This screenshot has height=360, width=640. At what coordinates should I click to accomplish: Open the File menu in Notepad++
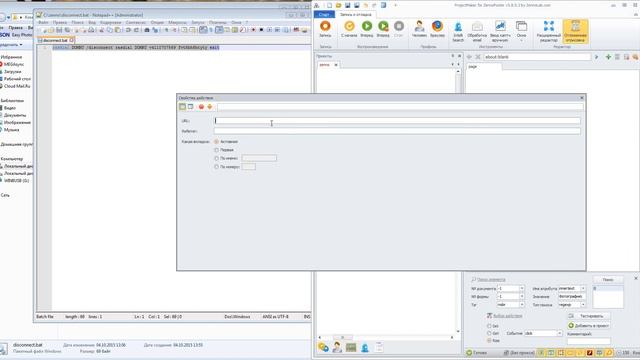pos(43,23)
